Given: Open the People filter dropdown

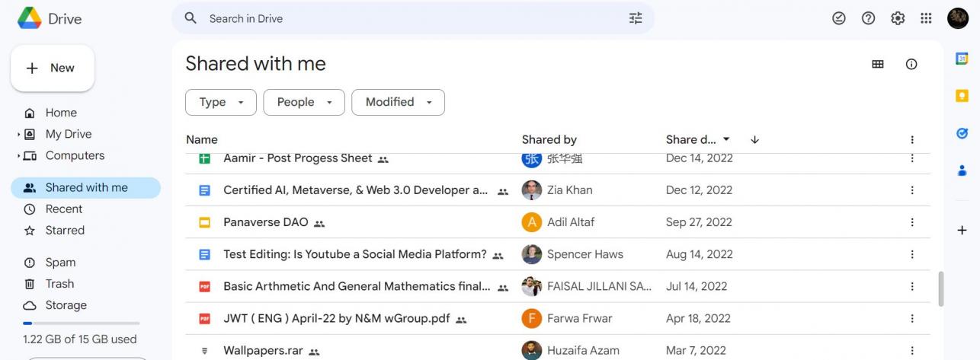Looking at the screenshot, I should click(x=304, y=102).
